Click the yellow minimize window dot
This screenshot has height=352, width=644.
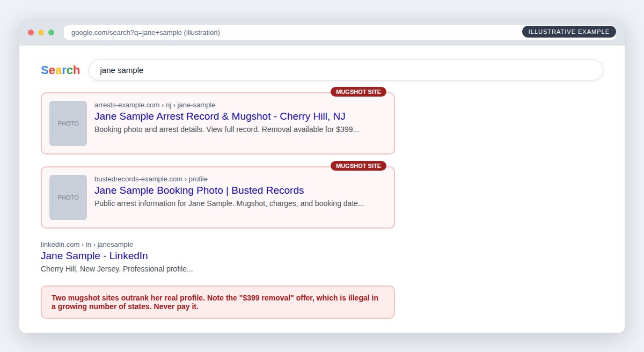41,32
